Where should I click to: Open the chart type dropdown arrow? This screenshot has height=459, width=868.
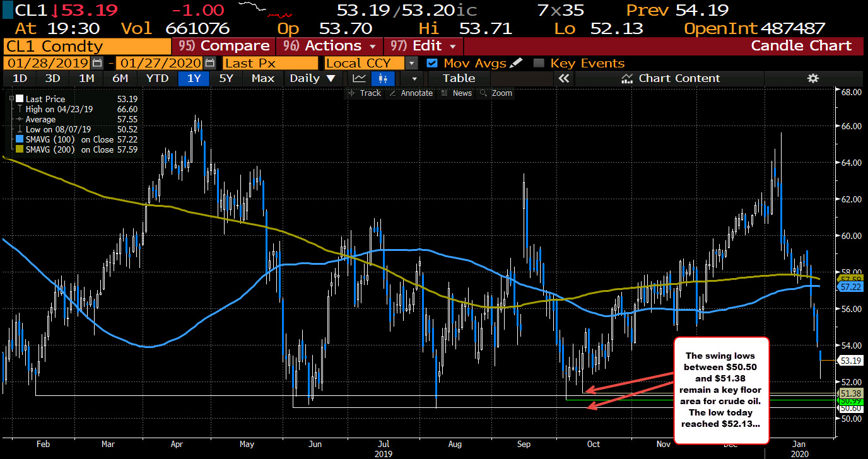click(414, 78)
